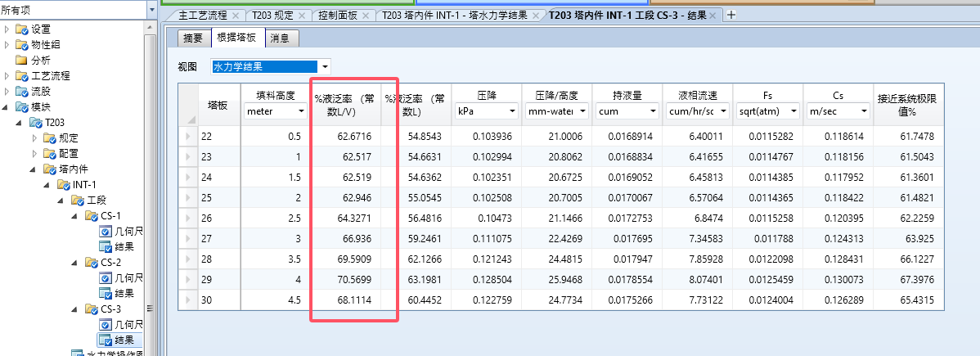The width and height of the screenshot is (980, 356).
Task: Click the 塔板 column header
Action: pyautogui.click(x=219, y=105)
